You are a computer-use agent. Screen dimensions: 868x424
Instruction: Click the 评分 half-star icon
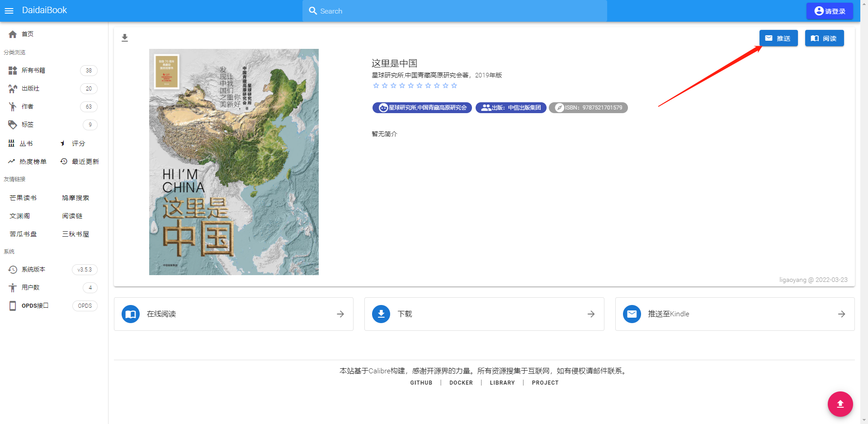63,143
